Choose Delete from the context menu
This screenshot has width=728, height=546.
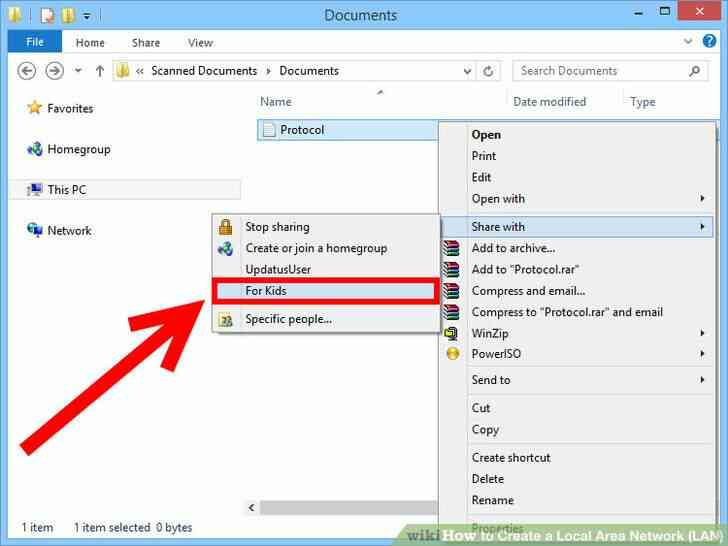pos(488,479)
